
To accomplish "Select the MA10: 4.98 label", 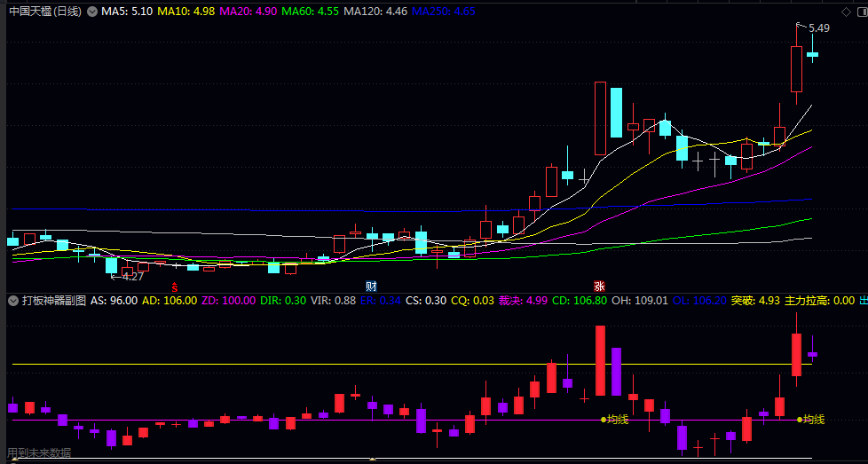I will pyautogui.click(x=186, y=12).
